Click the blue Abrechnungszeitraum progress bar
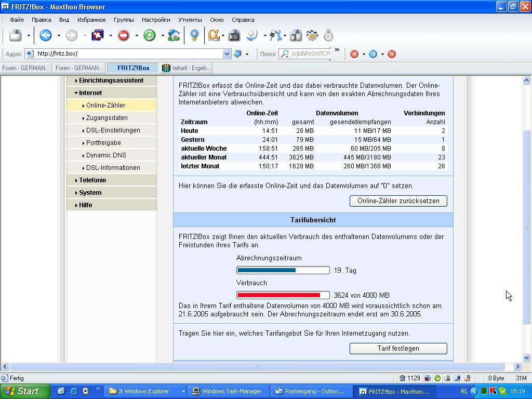Screen dimensions: 532x399 pyautogui.click(x=283, y=270)
